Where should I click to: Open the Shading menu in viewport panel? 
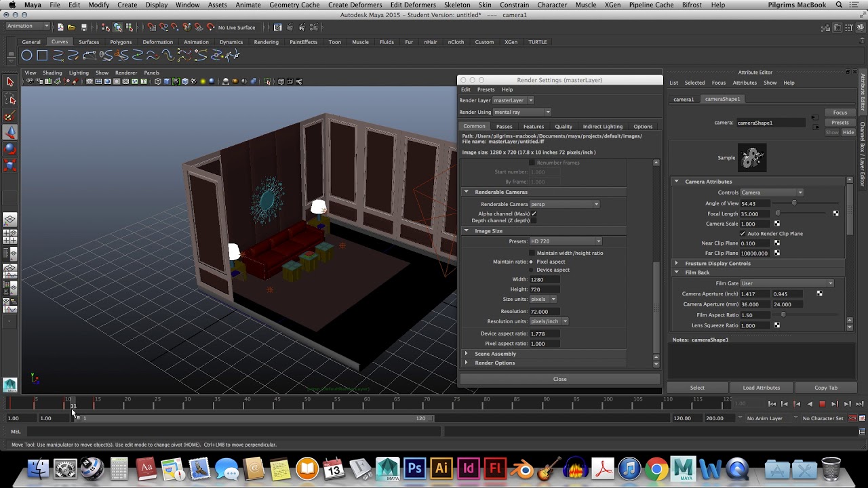coord(52,73)
